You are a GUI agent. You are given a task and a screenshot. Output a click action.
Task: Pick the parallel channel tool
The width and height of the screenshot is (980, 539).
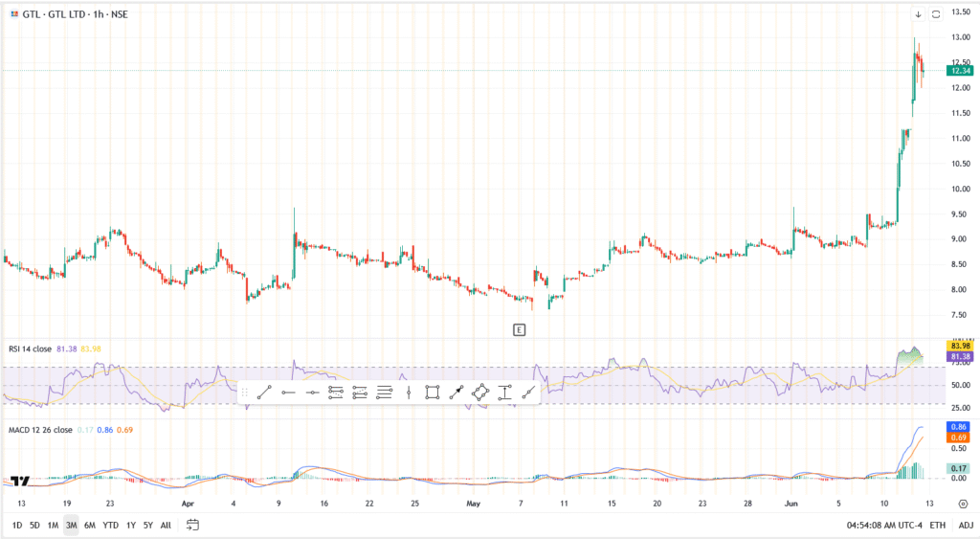[x=336, y=393]
